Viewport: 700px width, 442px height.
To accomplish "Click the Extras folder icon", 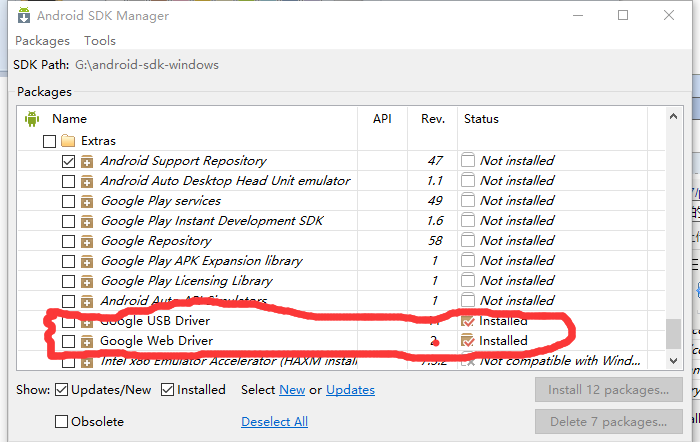I will [x=68, y=141].
